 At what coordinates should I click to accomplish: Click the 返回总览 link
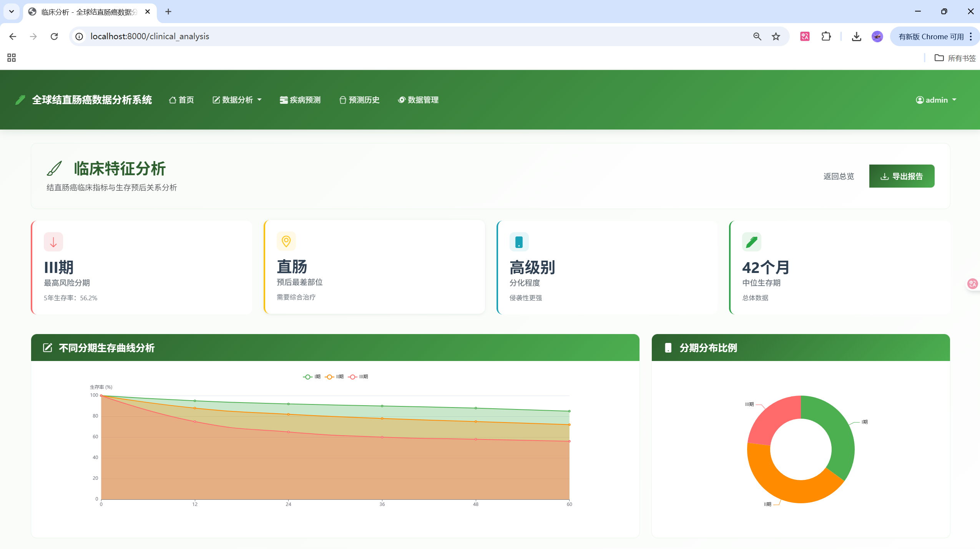click(x=839, y=176)
